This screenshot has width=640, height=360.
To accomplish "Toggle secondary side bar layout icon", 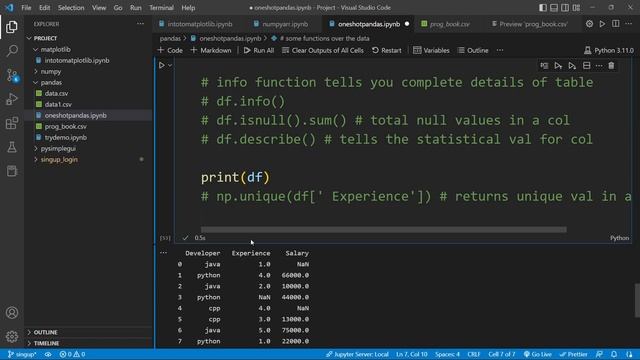I will point(565,8).
